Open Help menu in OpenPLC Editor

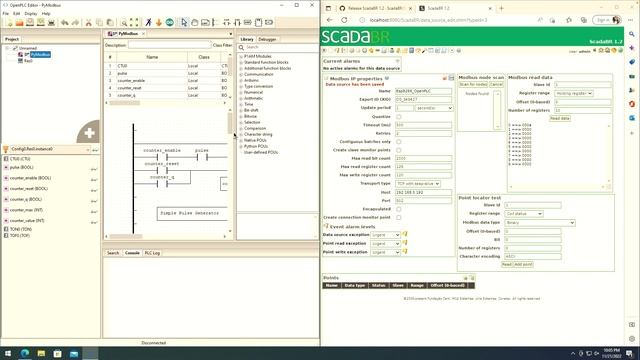[46, 13]
